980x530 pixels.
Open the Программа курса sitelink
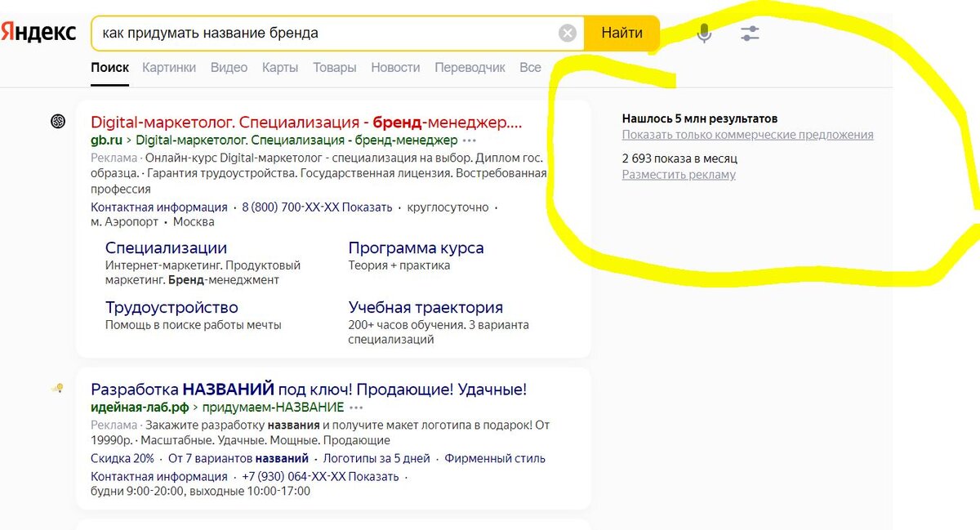point(416,248)
